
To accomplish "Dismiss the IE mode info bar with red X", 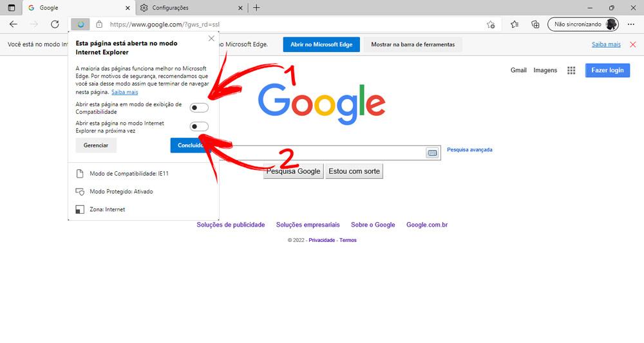I will click(x=633, y=44).
